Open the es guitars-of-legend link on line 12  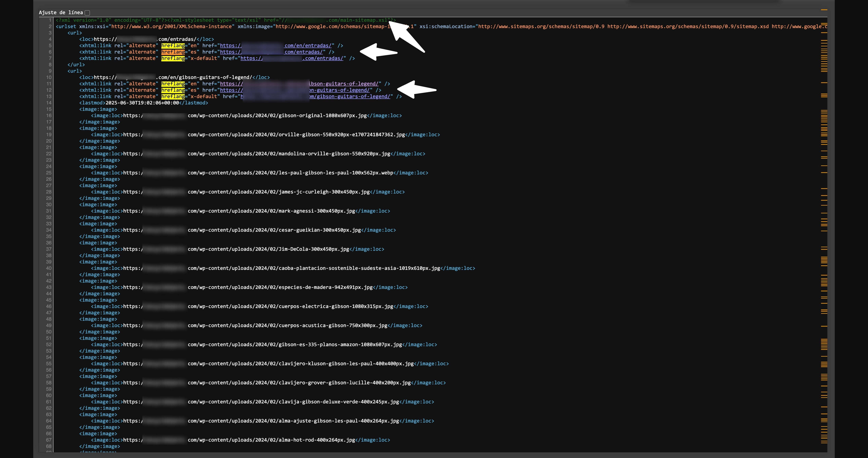[339, 90]
